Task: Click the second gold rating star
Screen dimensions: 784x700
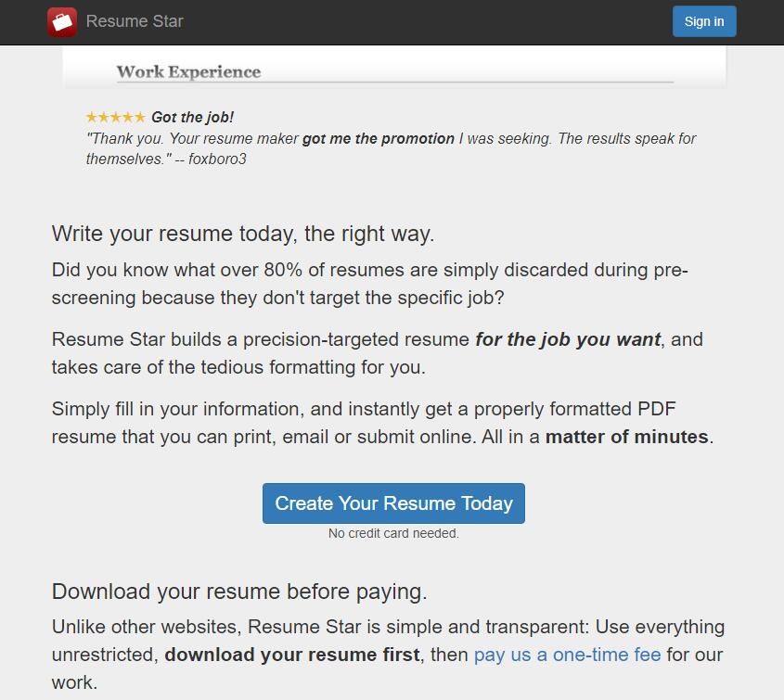Action: point(104,117)
